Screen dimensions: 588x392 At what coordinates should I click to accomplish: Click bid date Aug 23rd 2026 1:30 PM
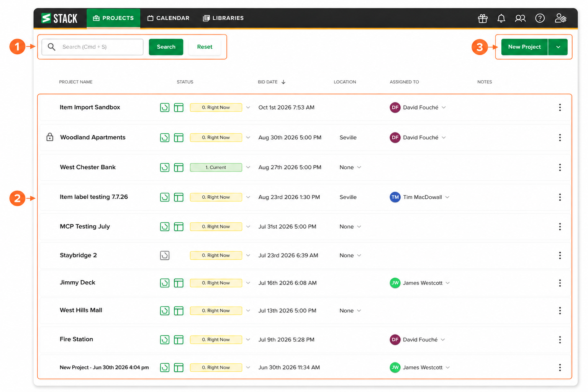[x=289, y=197]
